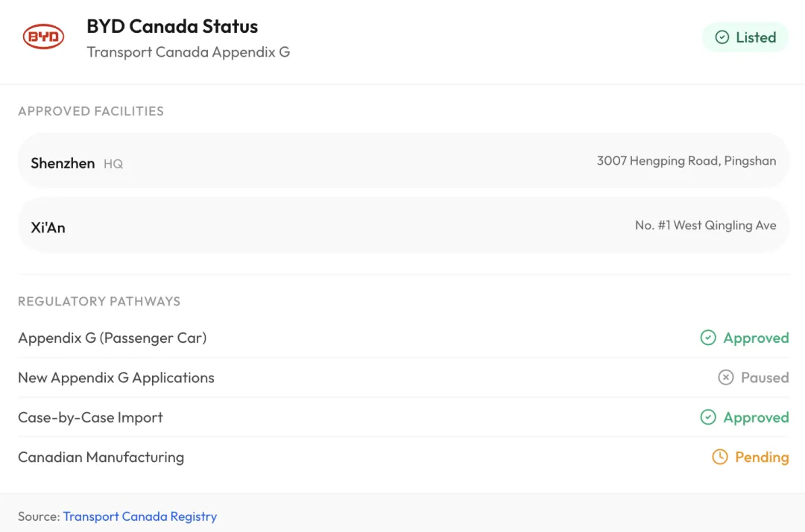Screen dimensions: 805x532
Task: Select the Shenzhen HQ facility row
Action: coord(402,161)
